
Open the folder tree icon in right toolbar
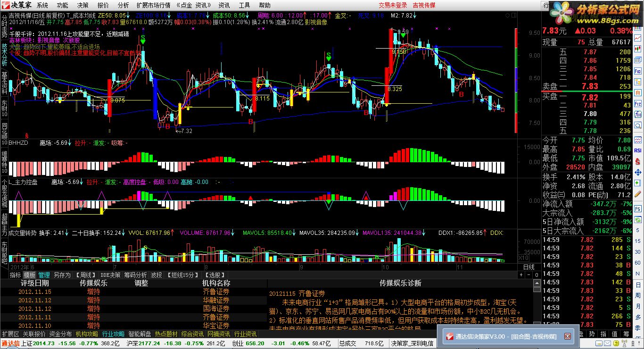[638, 82]
